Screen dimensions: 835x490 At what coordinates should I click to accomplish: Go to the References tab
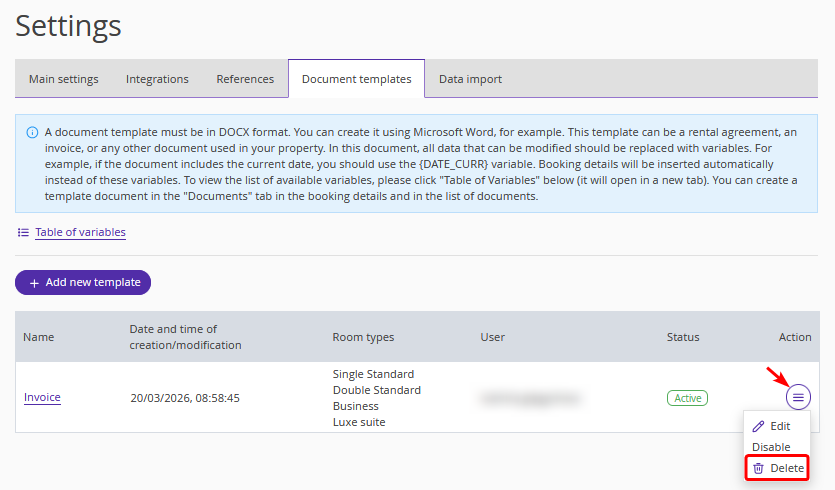pyautogui.click(x=245, y=79)
